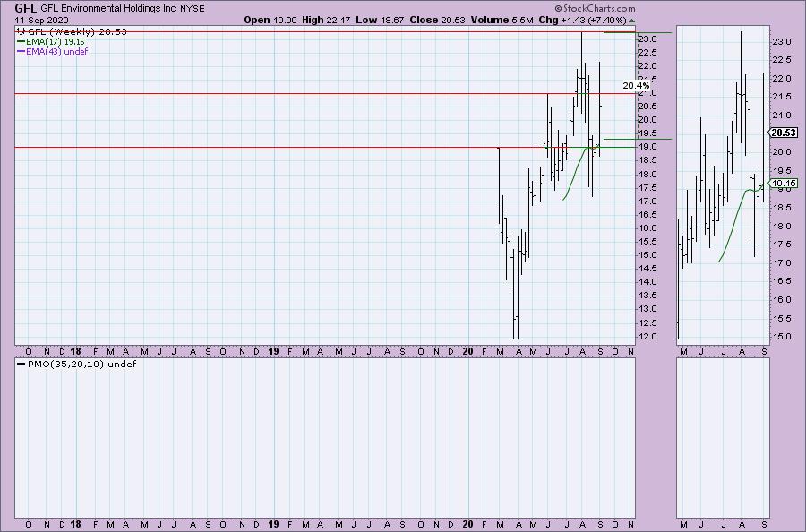806x532 pixels.
Task: Click the small up-triangle icon after Chg
Action: tap(631, 21)
